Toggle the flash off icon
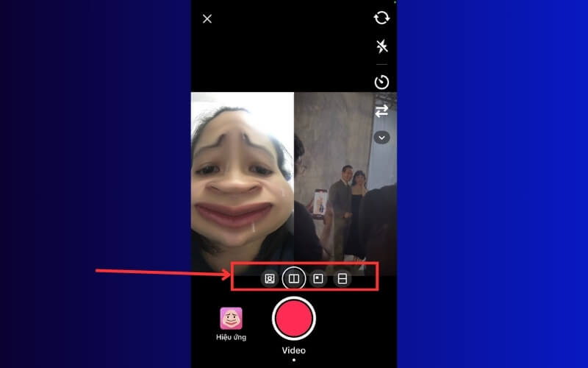 (381, 46)
